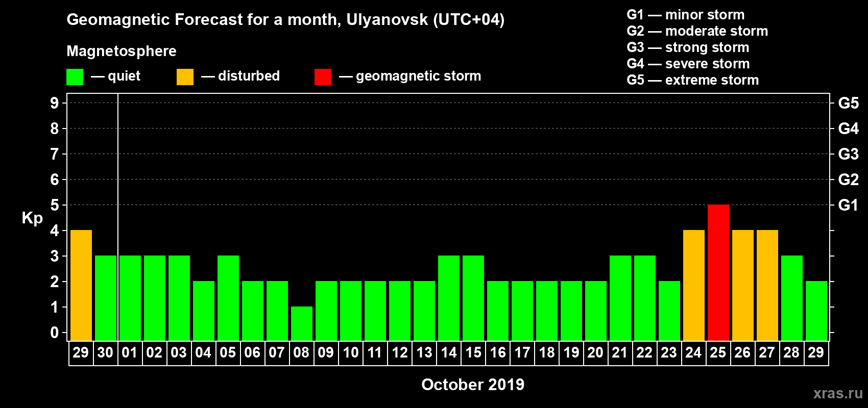Viewport: 868px width, 408px height.
Task: Click the 'October 2019' axis title
Action: pos(473,385)
